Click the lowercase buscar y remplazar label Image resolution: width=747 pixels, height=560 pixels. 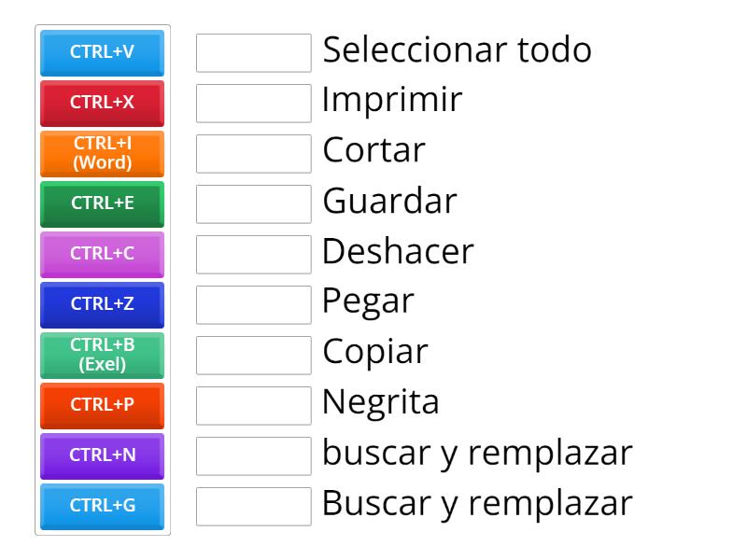(476, 454)
